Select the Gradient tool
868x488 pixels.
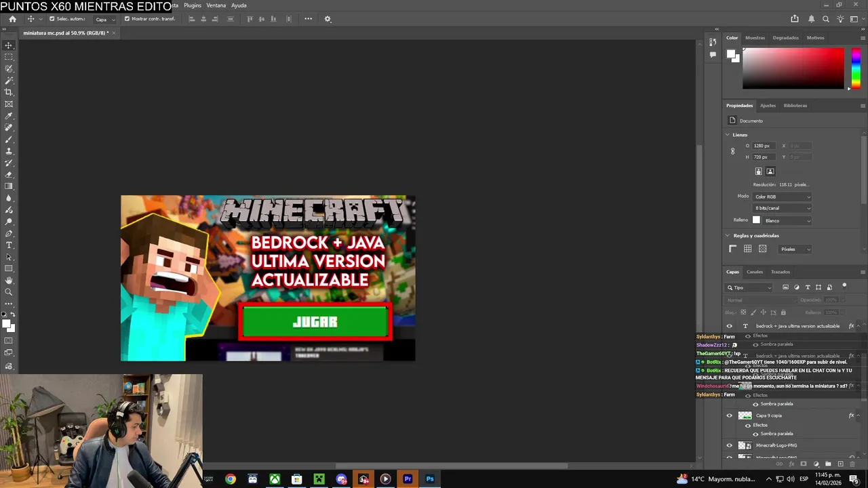tap(9, 186)
